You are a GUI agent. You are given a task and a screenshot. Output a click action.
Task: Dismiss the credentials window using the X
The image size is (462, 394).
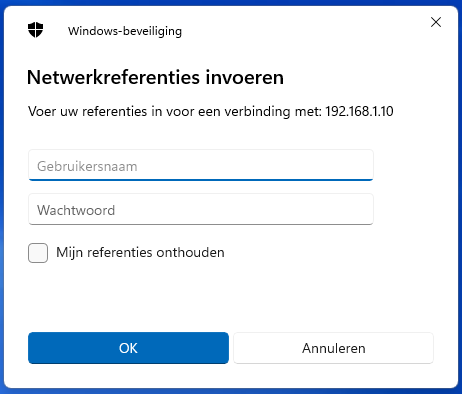click(436, 22)
